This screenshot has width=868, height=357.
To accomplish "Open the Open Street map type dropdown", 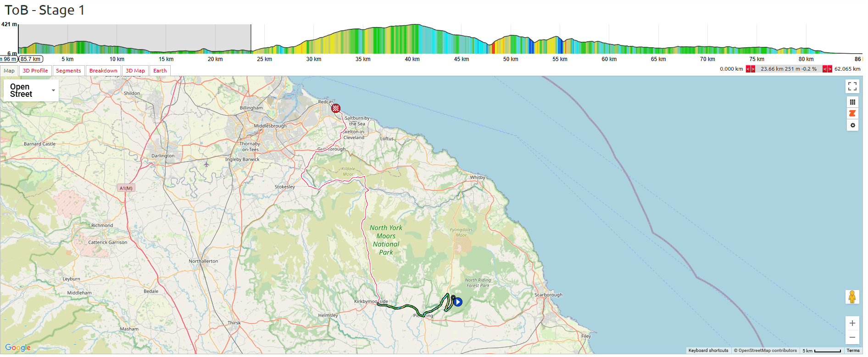I will point(31,90).
